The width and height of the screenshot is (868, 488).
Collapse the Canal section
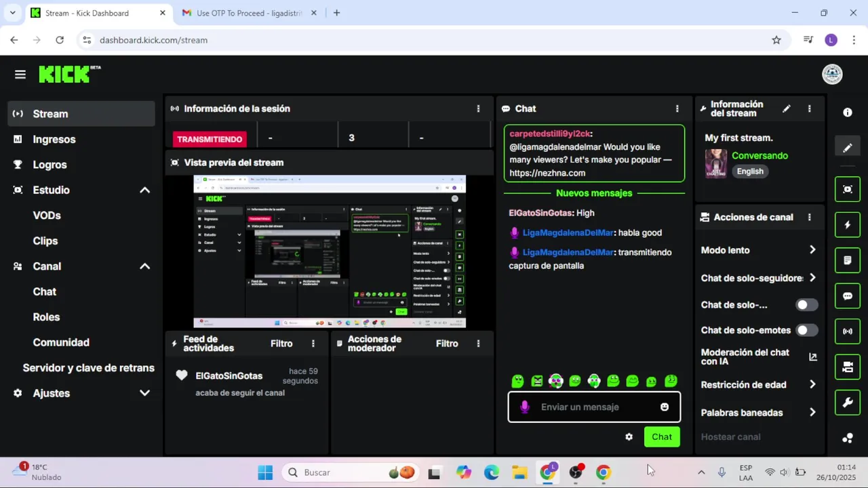[x=144, y=266]
